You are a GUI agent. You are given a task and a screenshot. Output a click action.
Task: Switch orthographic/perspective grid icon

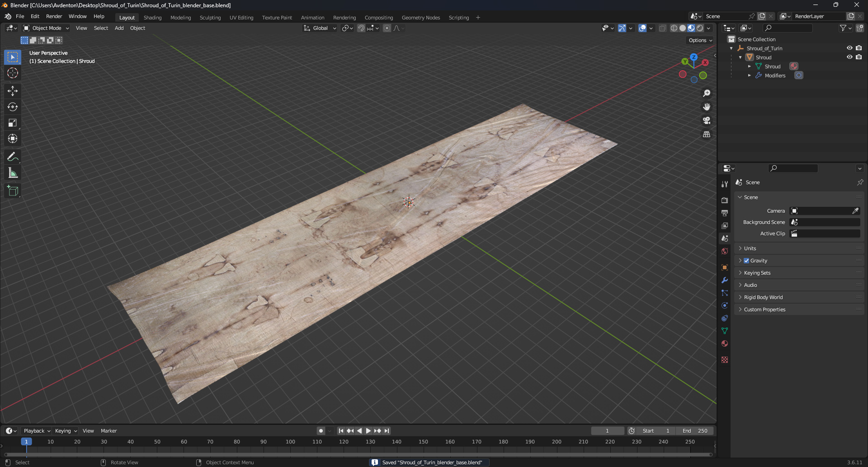707,134
